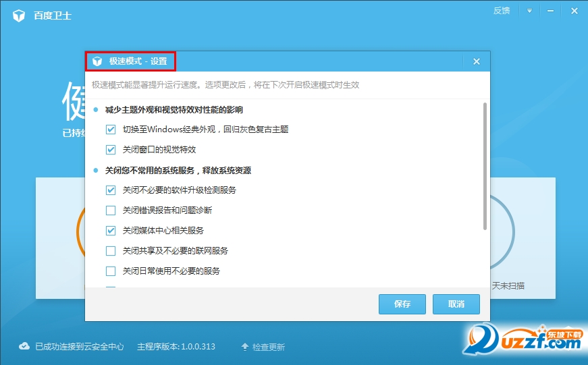Click the 主程序版本 1.0.0.313 text
Image resolution: width=588 pixels, height=365 pixels.
(x=176, y=347)
